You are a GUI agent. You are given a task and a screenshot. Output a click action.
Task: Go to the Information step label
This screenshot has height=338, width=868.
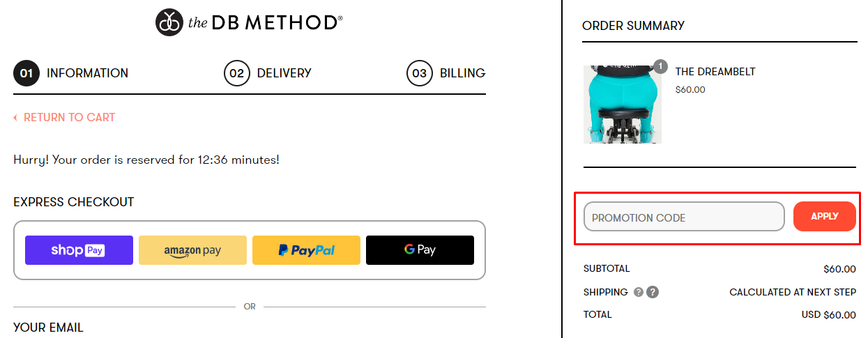(x=87, y=73)
